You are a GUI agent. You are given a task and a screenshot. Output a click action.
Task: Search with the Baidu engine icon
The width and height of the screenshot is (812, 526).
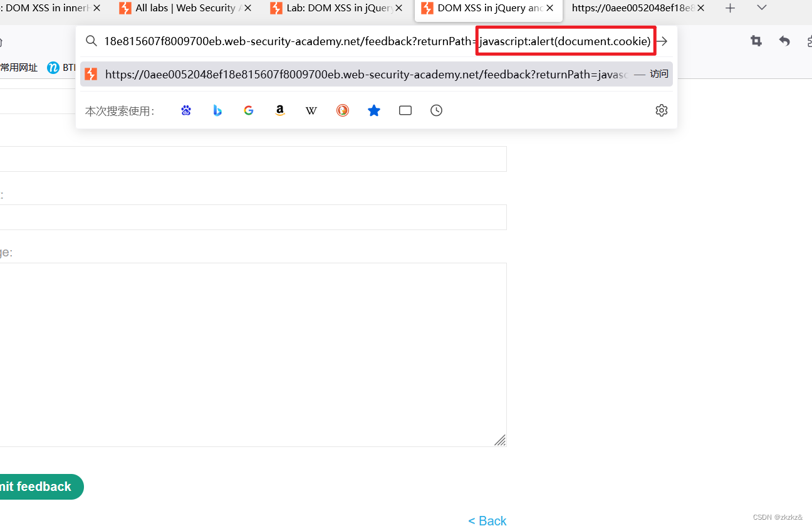185,110
